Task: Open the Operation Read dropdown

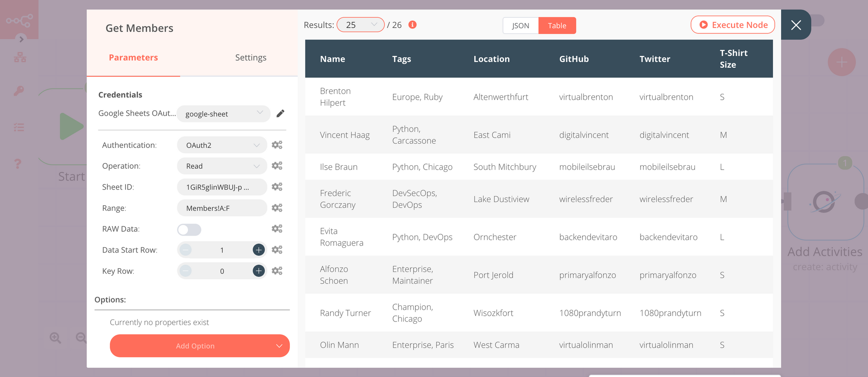Action: (222, 166)
